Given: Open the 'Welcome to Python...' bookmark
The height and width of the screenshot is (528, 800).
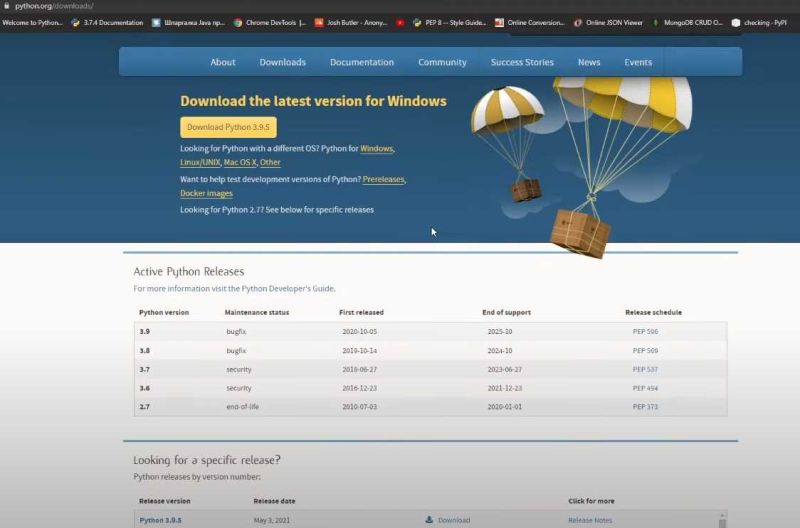Looking at the screenshot, I should [x=32, y=23].
